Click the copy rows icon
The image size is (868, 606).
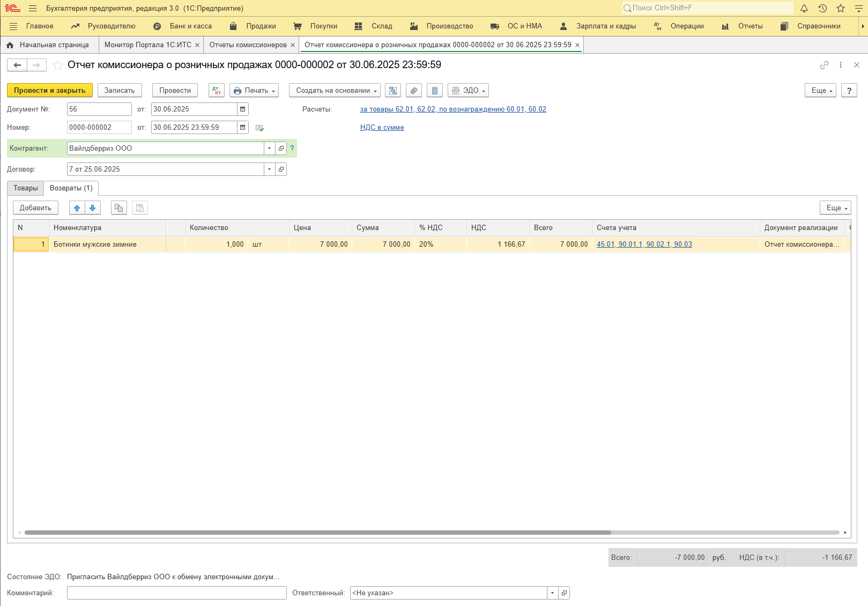[119, 208]
